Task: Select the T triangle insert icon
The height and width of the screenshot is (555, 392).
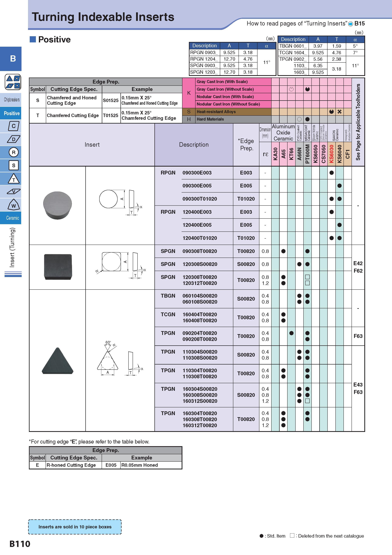Action: point(14,179)
